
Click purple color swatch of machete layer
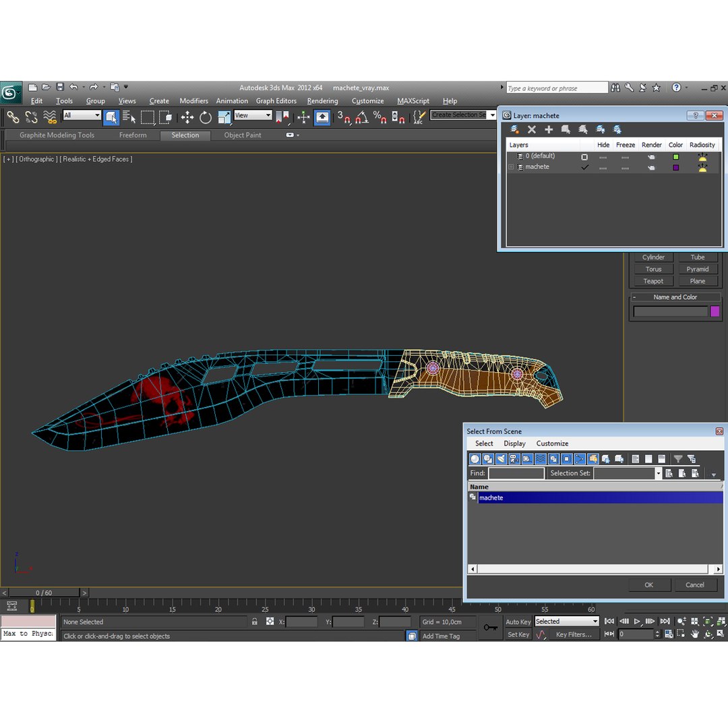[676, 168]
